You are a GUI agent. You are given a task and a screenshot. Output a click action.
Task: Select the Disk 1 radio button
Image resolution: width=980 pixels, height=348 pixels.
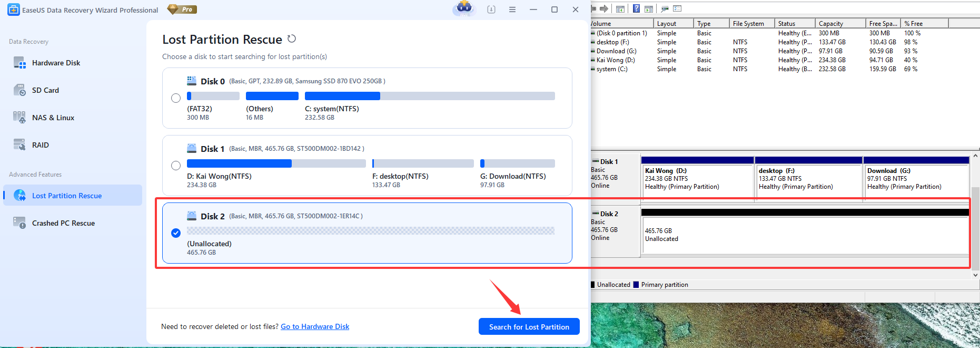pos(176,166)
